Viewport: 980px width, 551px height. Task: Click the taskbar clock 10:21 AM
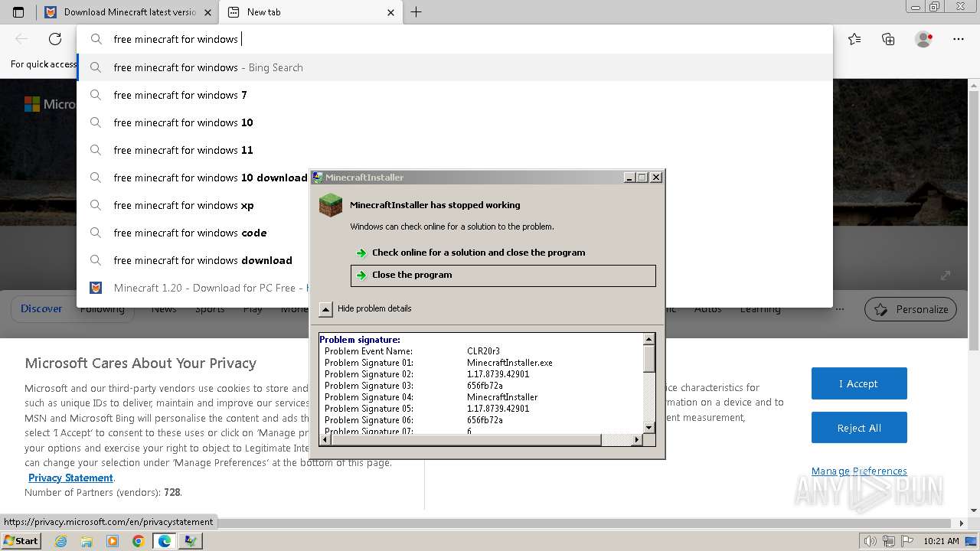941,541
